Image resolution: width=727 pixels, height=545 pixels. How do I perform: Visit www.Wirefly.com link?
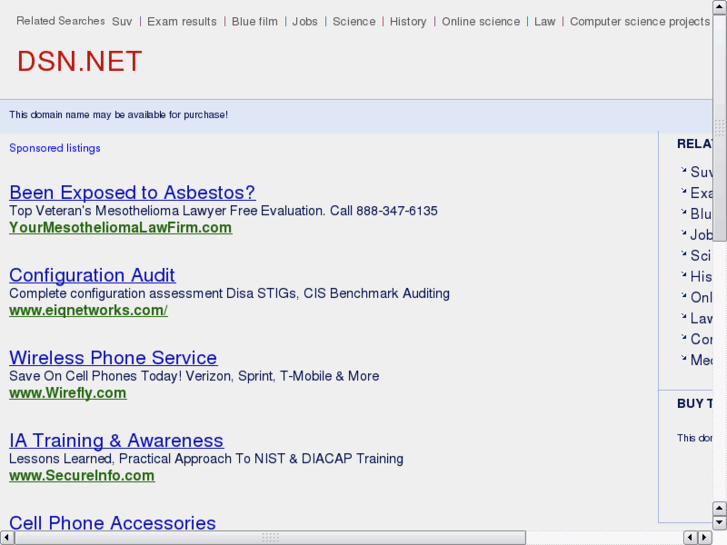click(68, 393)
